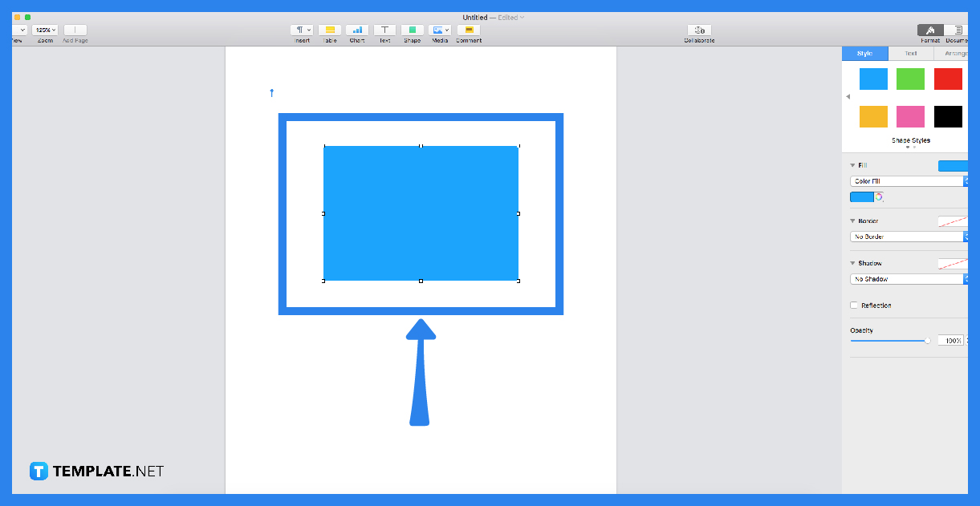Enable the Reflection checkbox
Image resolution: width=980 pixels, height=506 pixels.
pos(853,305)
